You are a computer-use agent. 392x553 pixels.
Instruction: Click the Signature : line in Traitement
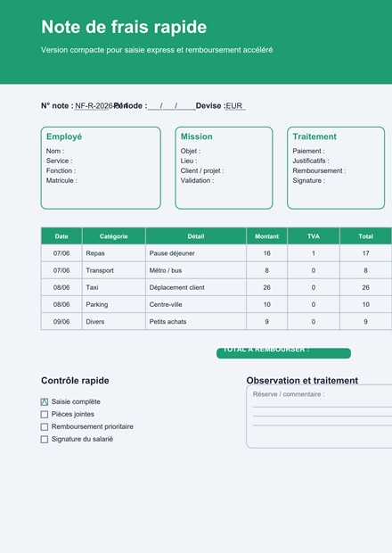pos(309,180)
